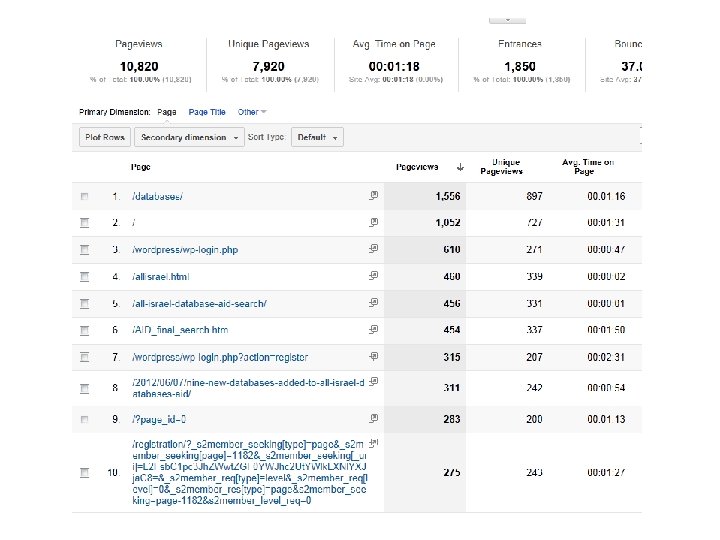The image size is (720, 540).
Task: Switch primary dimension to Page Title
Action: (x=207, y=112)
